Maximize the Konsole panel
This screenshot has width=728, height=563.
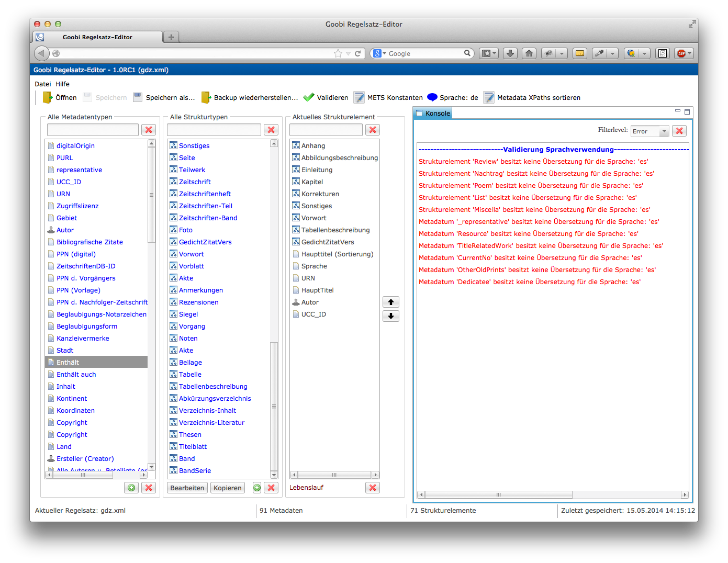687,111
